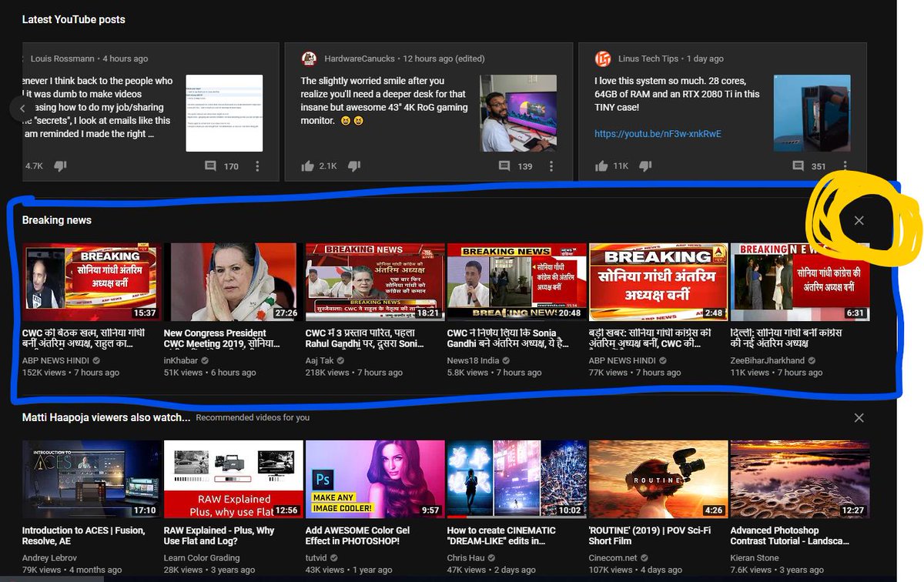
Task: Click Linus Tech Tips channel avatar
Action: click(603, 59)
